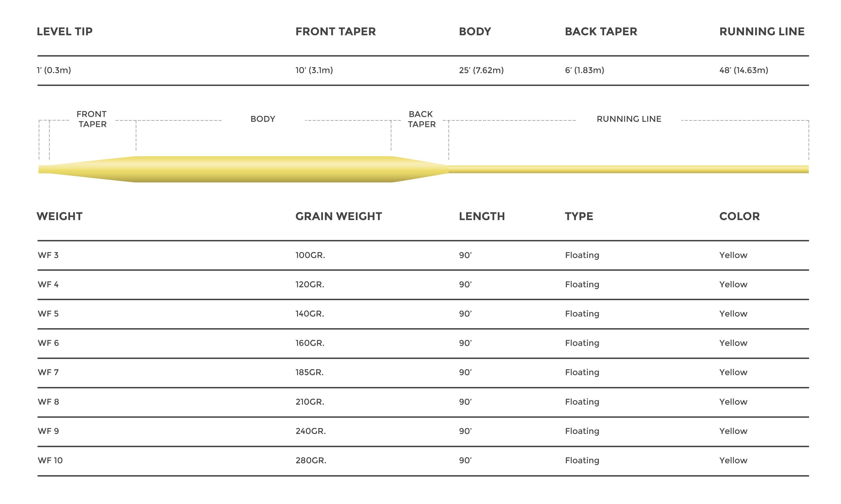
Task: Click the 280GR. grain weight value
Action: click(311, 461)
